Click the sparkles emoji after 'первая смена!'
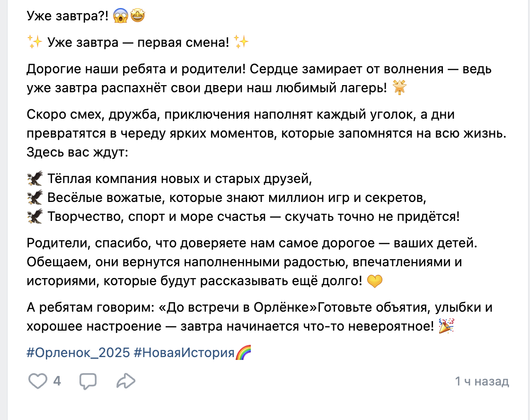The image size is (530, 420). tap(241, 42)
